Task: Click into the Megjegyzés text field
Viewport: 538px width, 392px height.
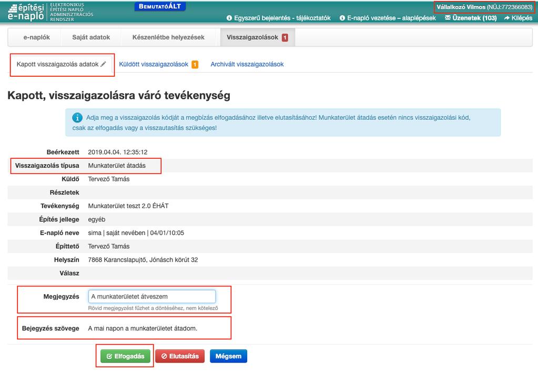Action: click(x=152, y=296)
